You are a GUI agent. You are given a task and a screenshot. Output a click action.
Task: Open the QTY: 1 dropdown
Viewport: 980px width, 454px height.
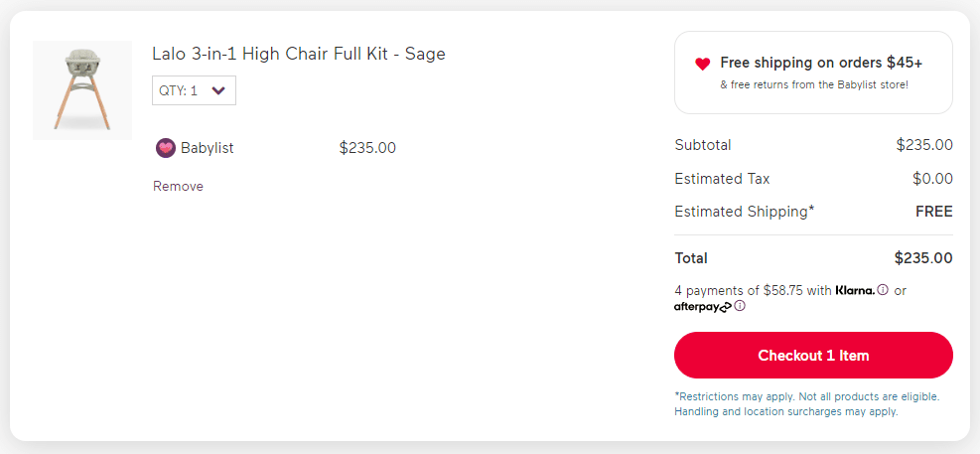(x=194, y=90)
